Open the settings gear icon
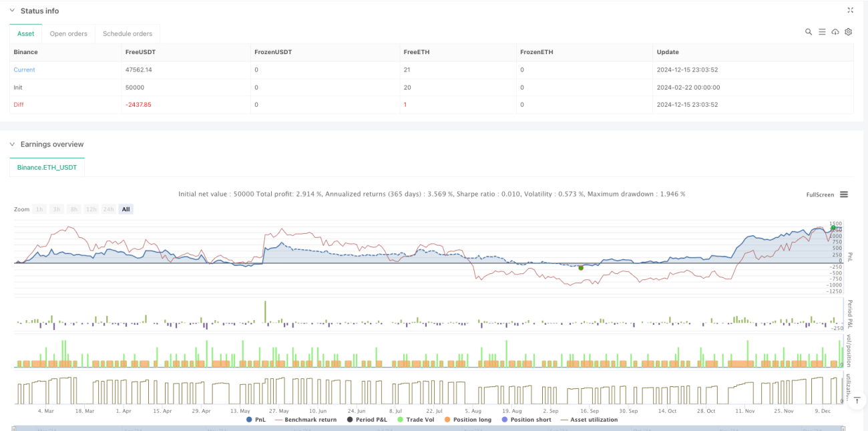The image size is (868, 431). point(849,32)
